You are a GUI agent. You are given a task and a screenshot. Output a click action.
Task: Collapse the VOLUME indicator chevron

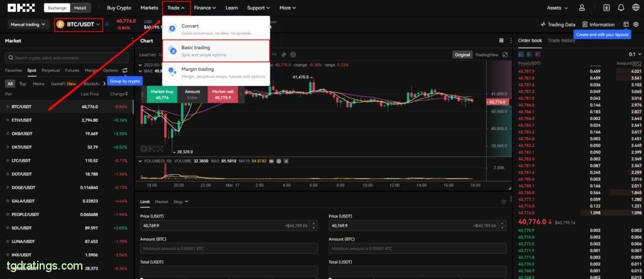coord(141,161)
